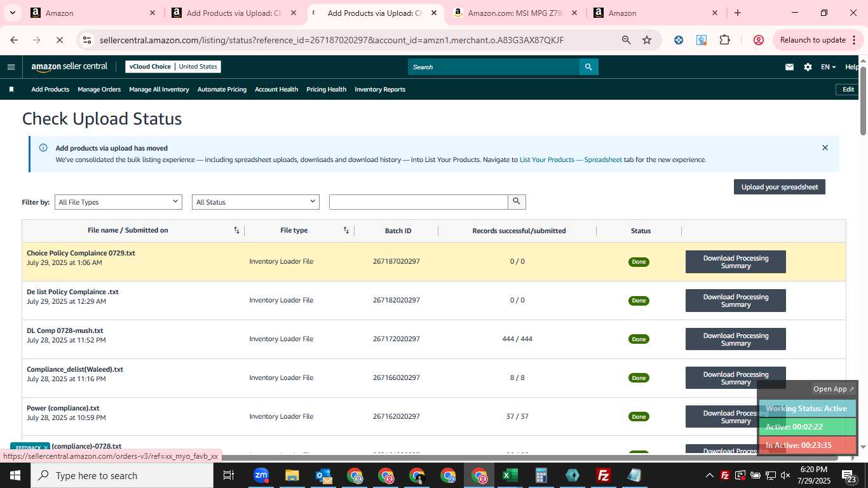The width and height of the screenshot is (868, 488).
Task: Download Processing Summary for De list Policy Complaince
Action: click(x=736, y=301)
